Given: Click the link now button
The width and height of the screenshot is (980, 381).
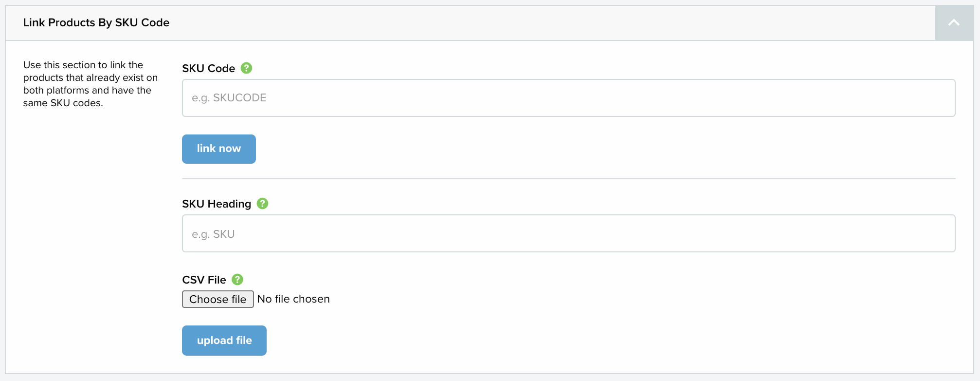Looking at the screenshot, I should 219,149.
